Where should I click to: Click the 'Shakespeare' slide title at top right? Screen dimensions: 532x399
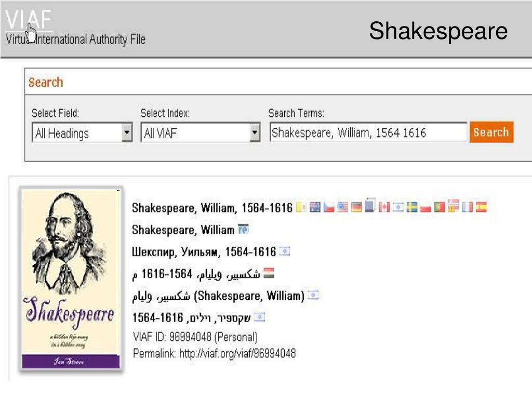point(438,31)
